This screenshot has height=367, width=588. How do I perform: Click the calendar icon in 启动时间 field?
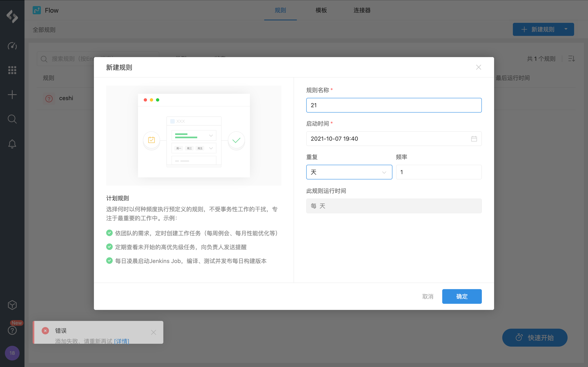pyautogui.click(x=474, y=139)
